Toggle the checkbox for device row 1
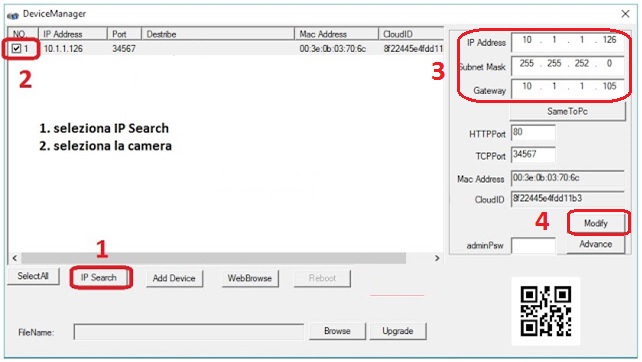 tap(16, 49)
